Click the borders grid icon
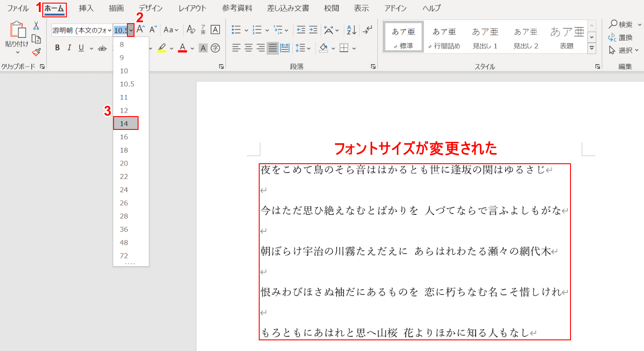Viewport: 644px width, 351px height. coord(344,48)
